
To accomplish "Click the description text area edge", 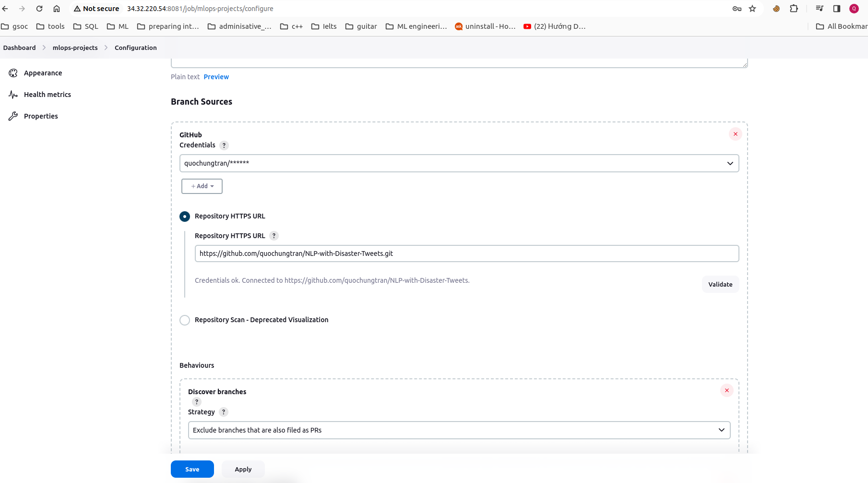I will (x=459, y=63).
